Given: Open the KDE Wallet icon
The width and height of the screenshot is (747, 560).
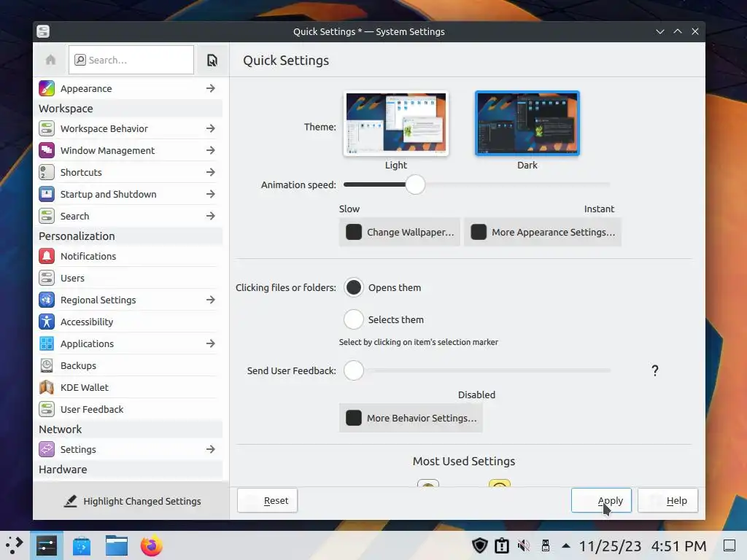Looking at the screenshot, I should pyautogui.click(x=47, y=388).
